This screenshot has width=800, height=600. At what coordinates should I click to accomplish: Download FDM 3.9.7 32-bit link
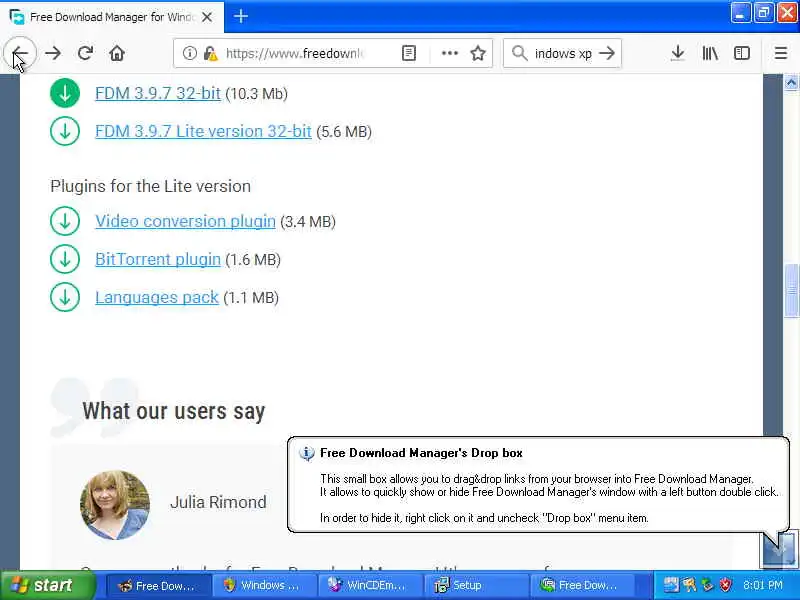pyautogui.click(x=158, y=93)
